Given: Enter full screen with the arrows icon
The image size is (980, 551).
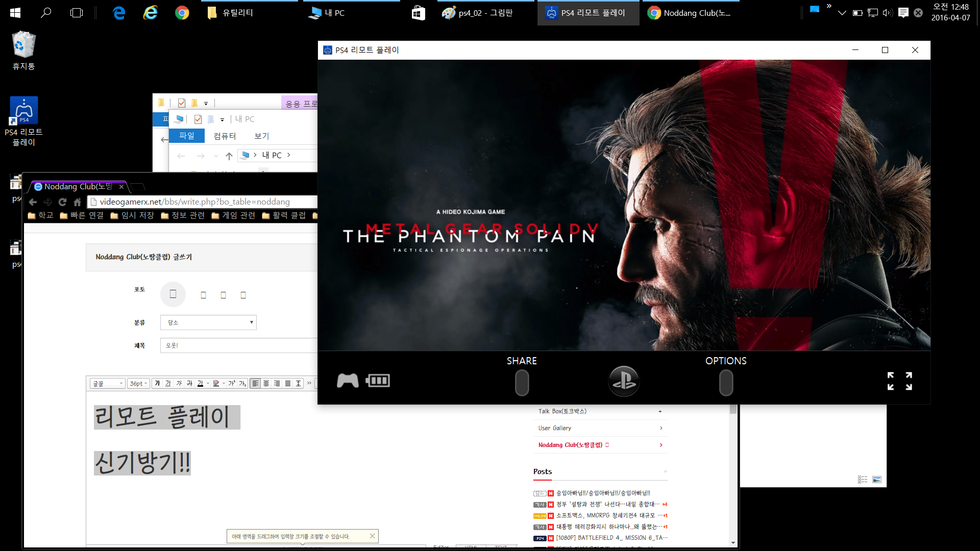Looking at the screenshot, I should click(899, 381).
